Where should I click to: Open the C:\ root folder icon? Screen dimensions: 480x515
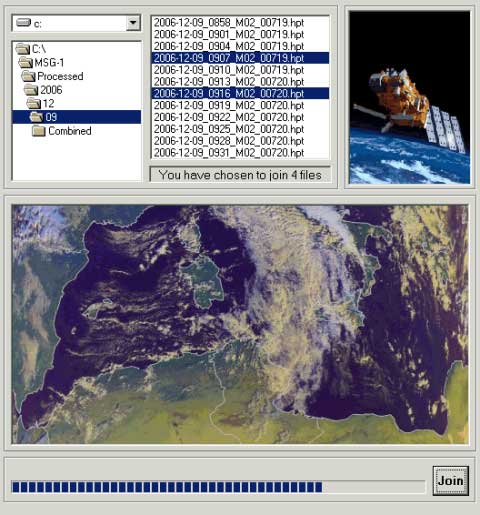23,49
